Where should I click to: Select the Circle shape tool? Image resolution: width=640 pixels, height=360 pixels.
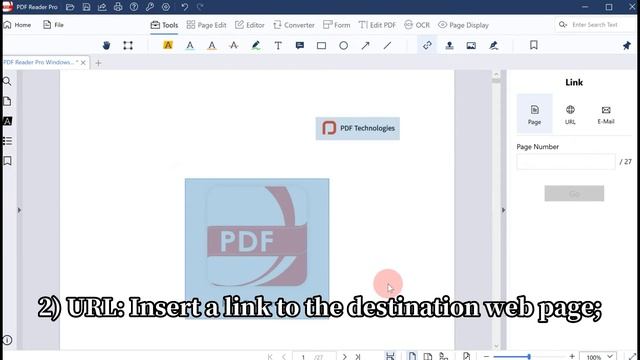tap(344, 45)
